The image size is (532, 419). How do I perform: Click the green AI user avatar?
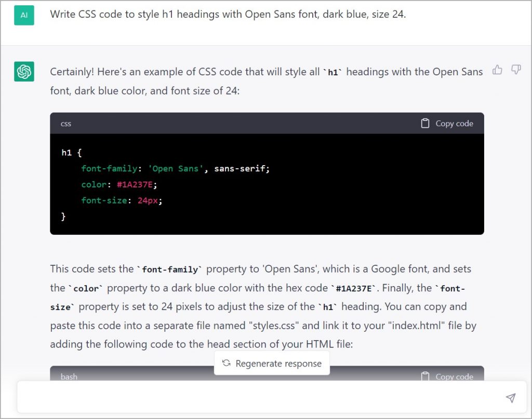[24, 16]
